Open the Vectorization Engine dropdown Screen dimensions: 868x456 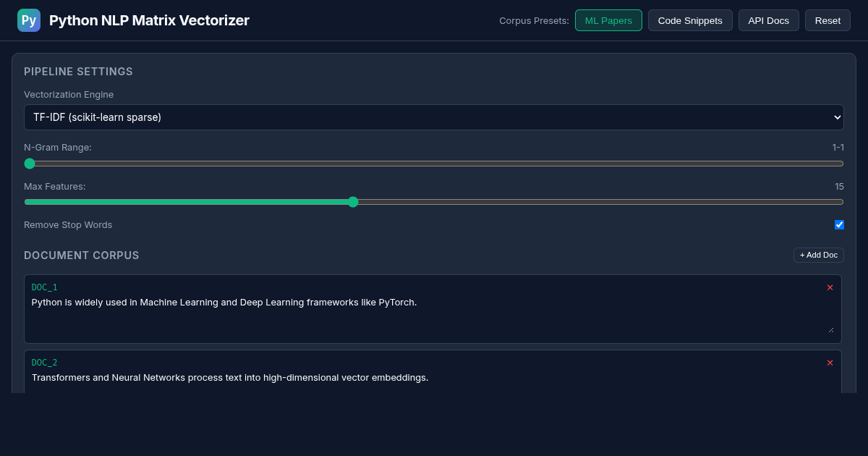(x=434, y=117)
